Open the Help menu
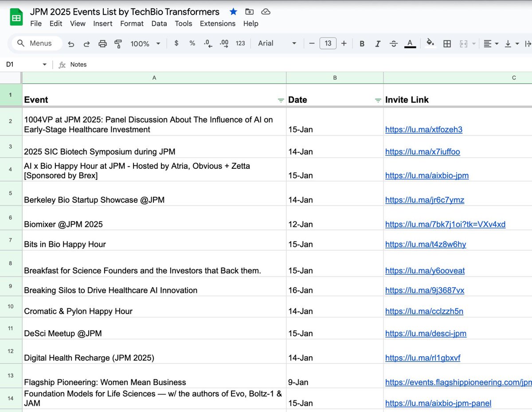Image resolution: width=532 pixels, height=412 pixels. click(x=251, y=23)
